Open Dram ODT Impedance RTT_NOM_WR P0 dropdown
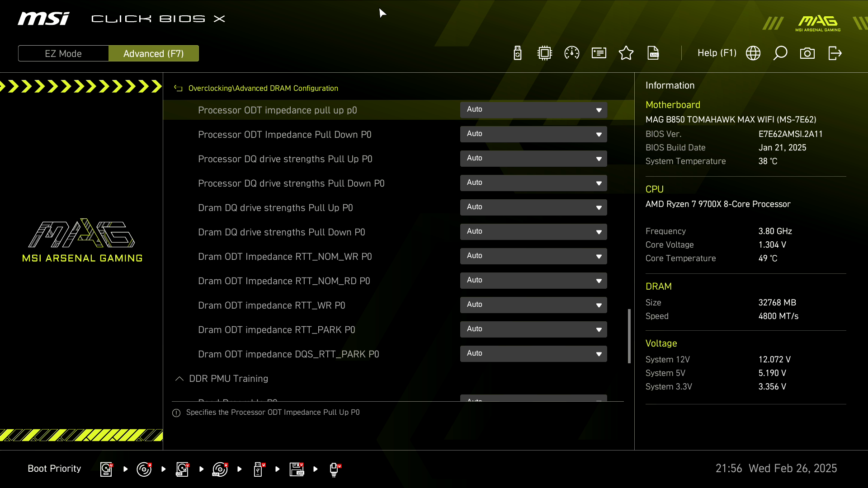 tap(533, 256)
